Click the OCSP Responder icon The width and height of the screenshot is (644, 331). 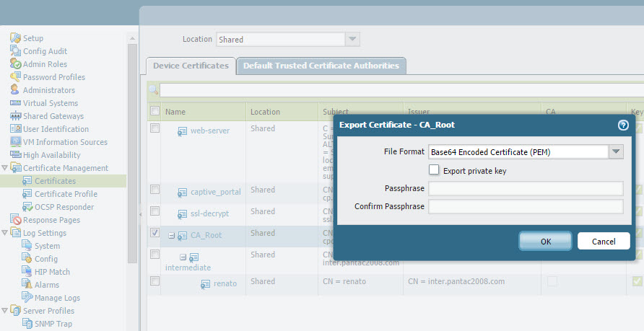27,207
